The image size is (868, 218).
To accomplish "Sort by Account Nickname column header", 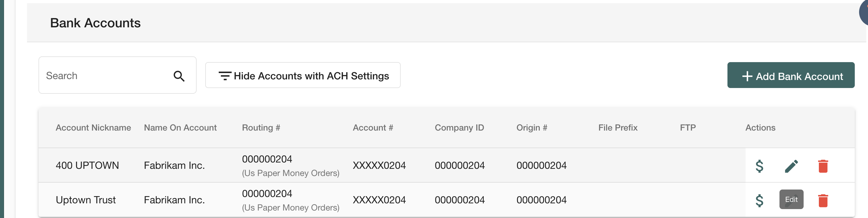I will pos(93,128).
